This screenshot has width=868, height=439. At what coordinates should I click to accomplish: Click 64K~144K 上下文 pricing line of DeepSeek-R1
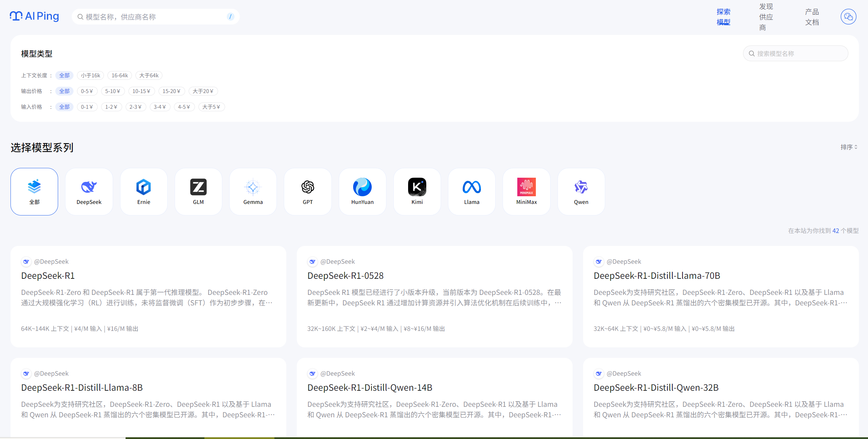pyautogui.click(x=80, y=329)
